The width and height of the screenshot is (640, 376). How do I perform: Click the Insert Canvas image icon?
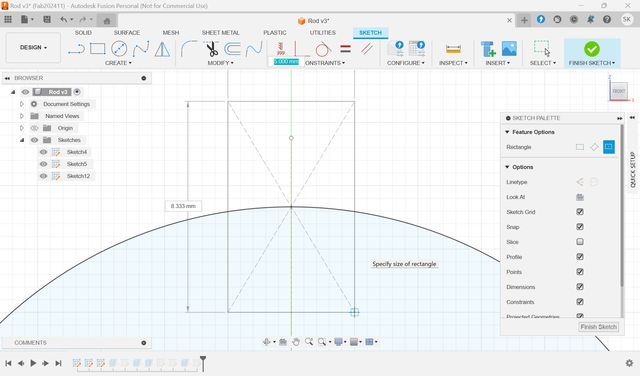(509, 49)
